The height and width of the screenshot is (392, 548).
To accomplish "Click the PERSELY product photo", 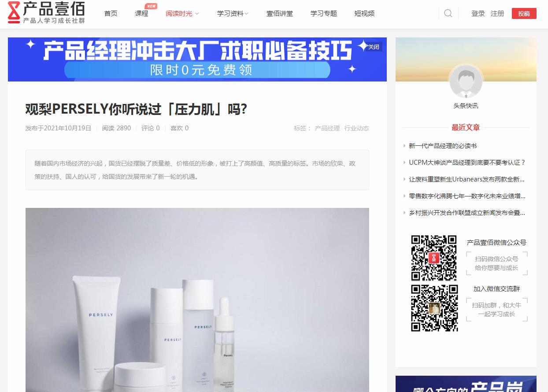I will (x=197, y=300).
